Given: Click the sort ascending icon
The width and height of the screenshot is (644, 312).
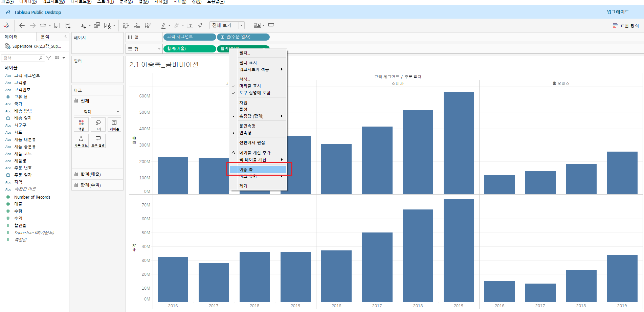Looking at the screenshot, I should (x=137, y=25).
